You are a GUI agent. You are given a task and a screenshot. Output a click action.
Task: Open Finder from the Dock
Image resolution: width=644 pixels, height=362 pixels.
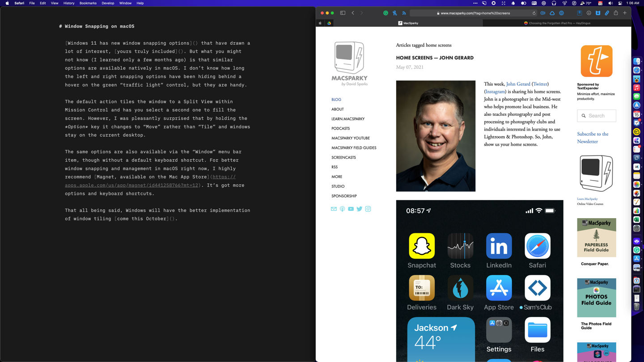click(x=637, y=61)
